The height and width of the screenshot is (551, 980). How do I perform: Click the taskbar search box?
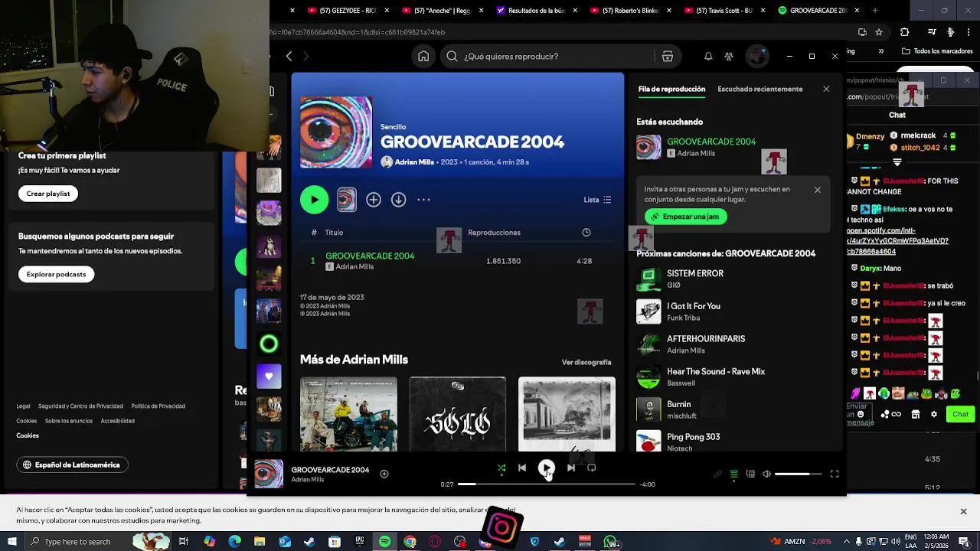pyautogui.click(x=77, y=542)
